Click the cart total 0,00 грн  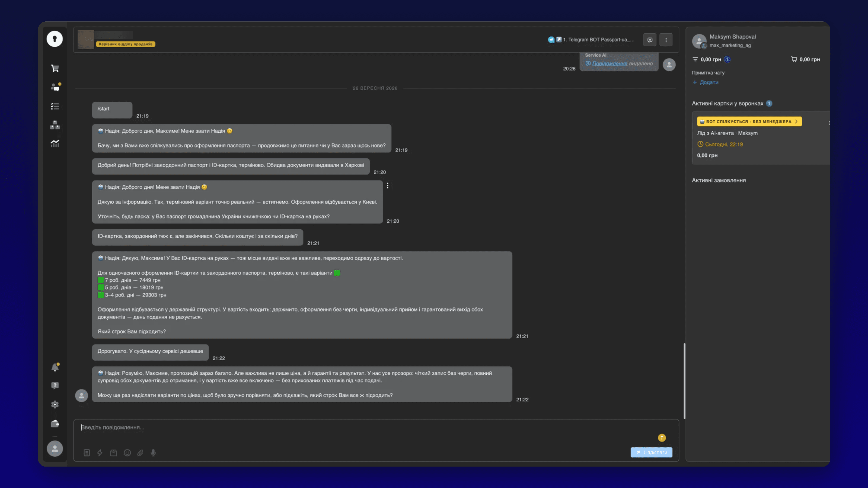coord(805,59)
